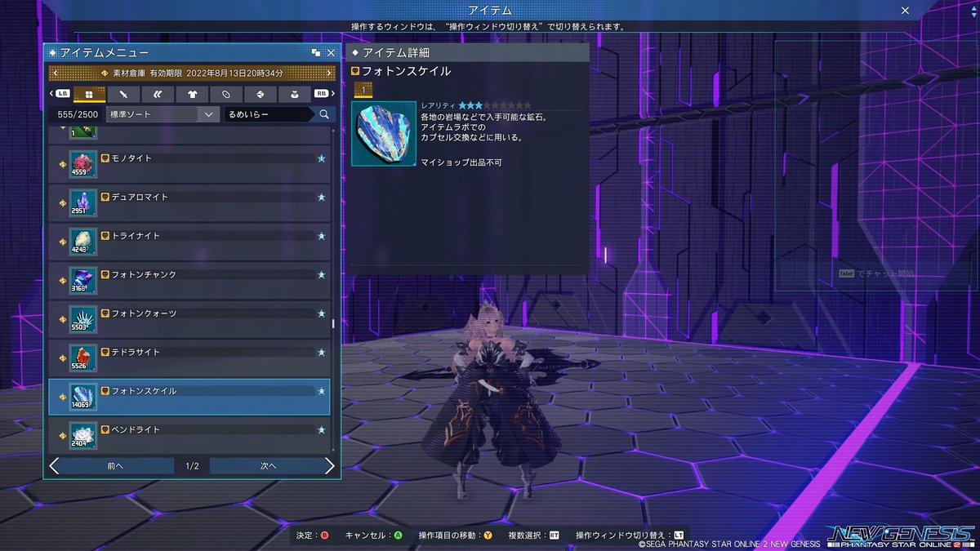The height and width of the screenshot is (551, 980).
Task: Click the モノタイト rarity star icon
Action: click(322, 158)
